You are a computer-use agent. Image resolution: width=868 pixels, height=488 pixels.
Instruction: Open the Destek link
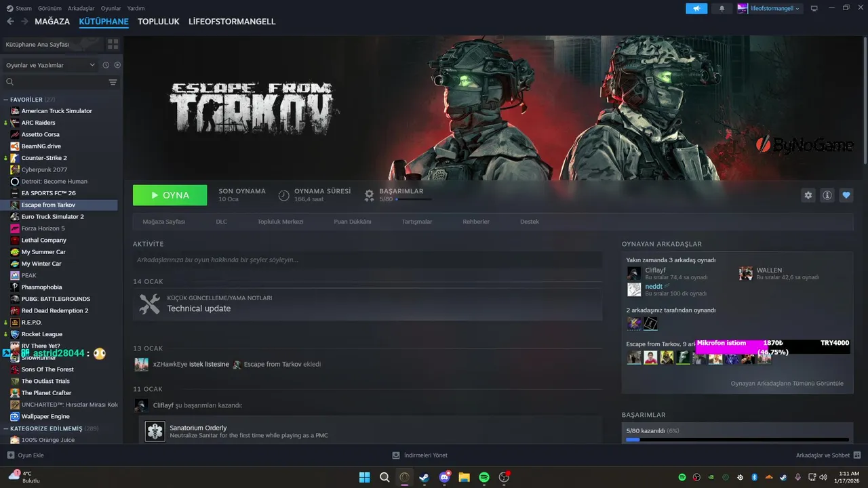tap(530, 222)
